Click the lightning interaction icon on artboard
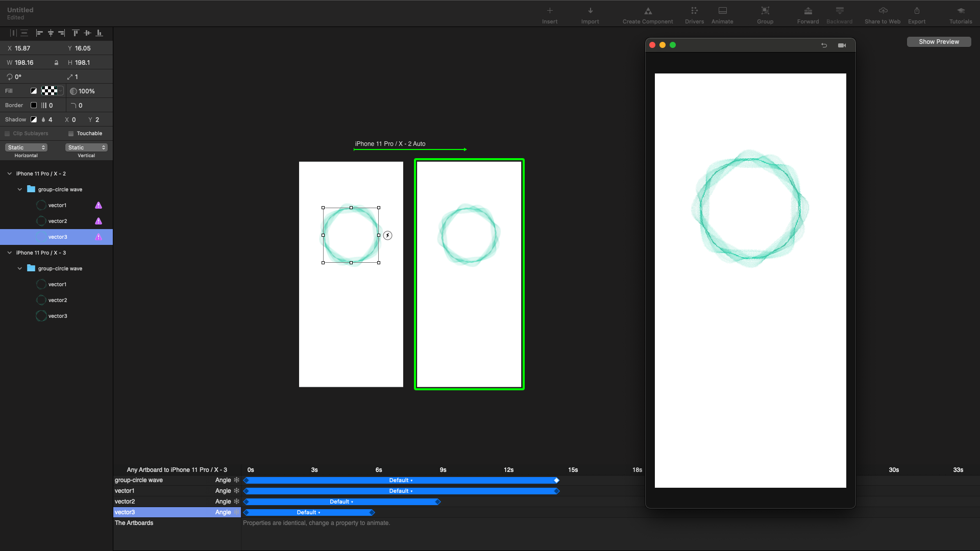 pos(388,235)
